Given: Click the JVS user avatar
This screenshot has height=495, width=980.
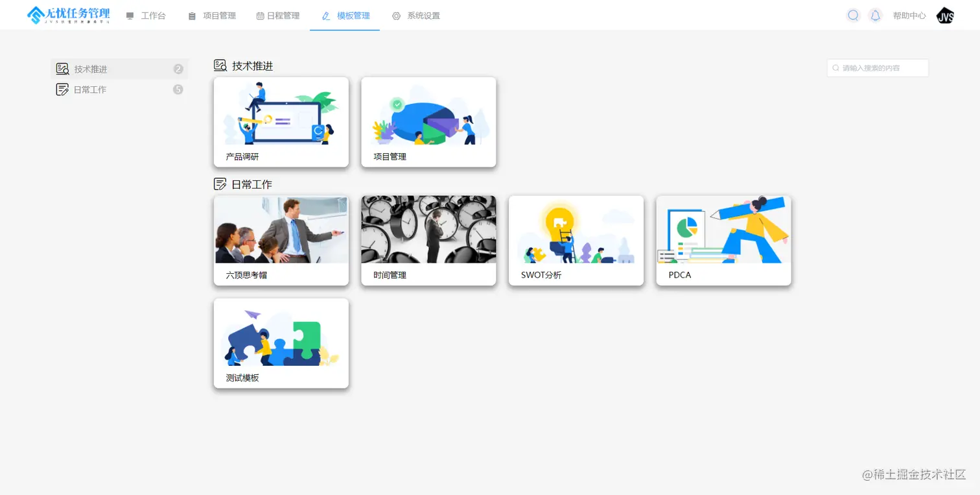Looking at the screenshot, I should (x=945, y=16).
